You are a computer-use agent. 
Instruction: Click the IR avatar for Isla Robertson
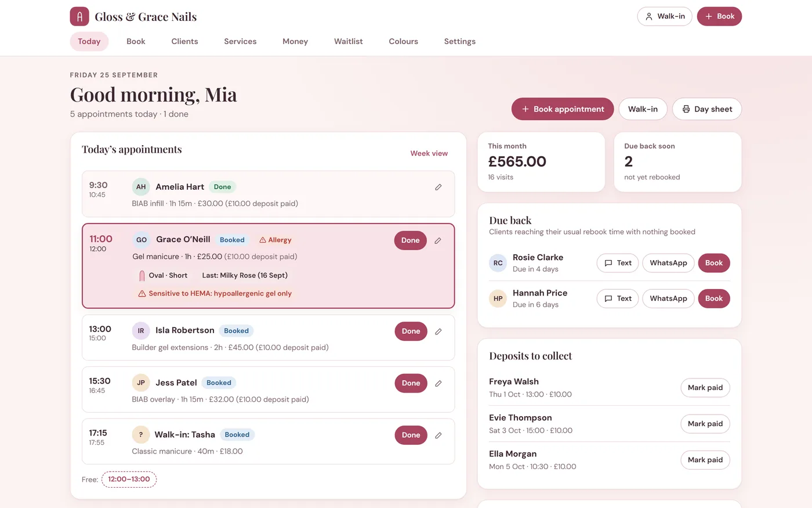pos(141,331)
